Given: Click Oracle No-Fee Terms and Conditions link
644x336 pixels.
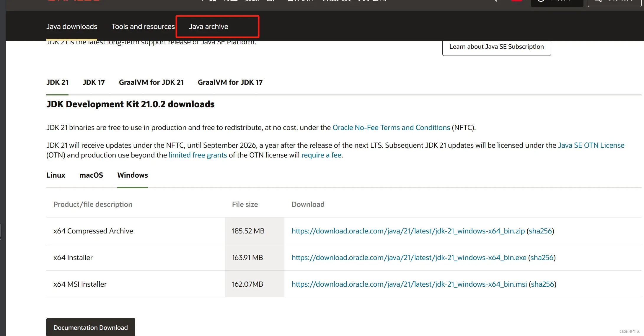Looking at the screenshot, I should pos(391,127).
